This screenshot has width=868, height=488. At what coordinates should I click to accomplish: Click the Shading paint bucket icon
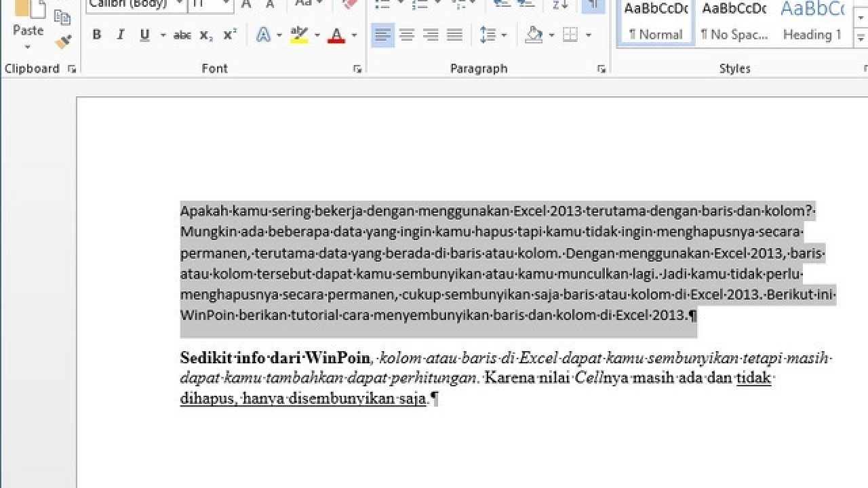[534, 35]
